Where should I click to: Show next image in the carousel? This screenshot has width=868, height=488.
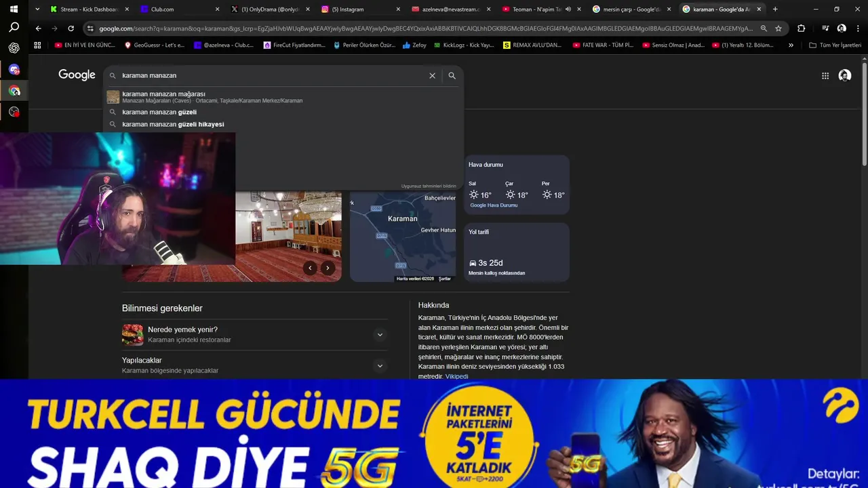click(x=328, y=268)
